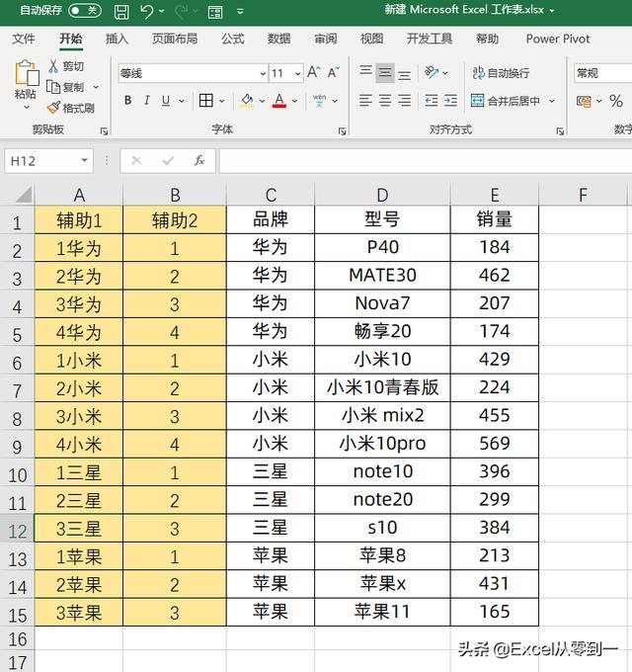Click the phonetic guide wén icon
The height and width of the screenshot is (672, 632).
319,101
